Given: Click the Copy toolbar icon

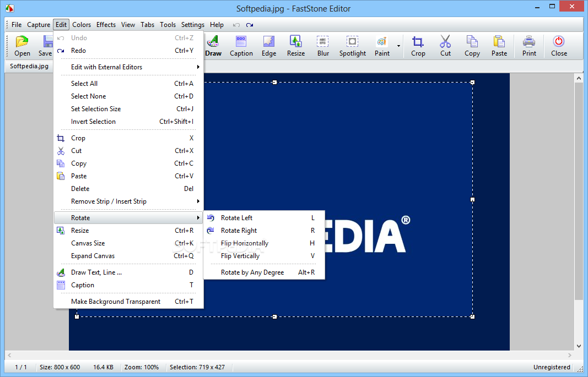Looking at the screenshot, I should coord(472,41).
